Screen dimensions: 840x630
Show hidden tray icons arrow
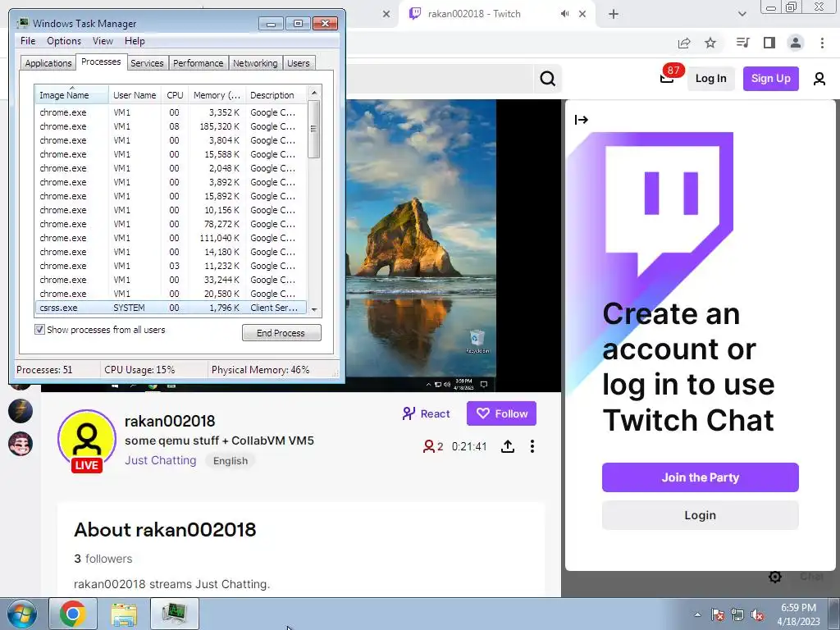click(697, 614)
